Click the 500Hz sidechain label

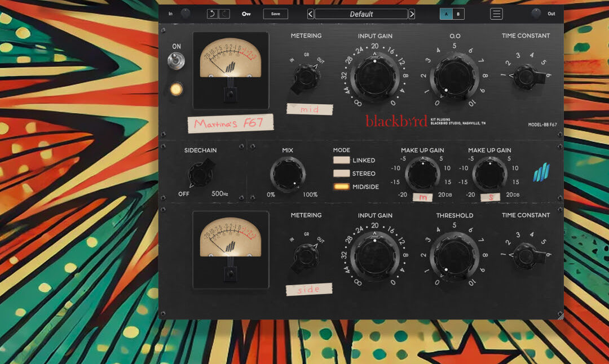point(220,194)
